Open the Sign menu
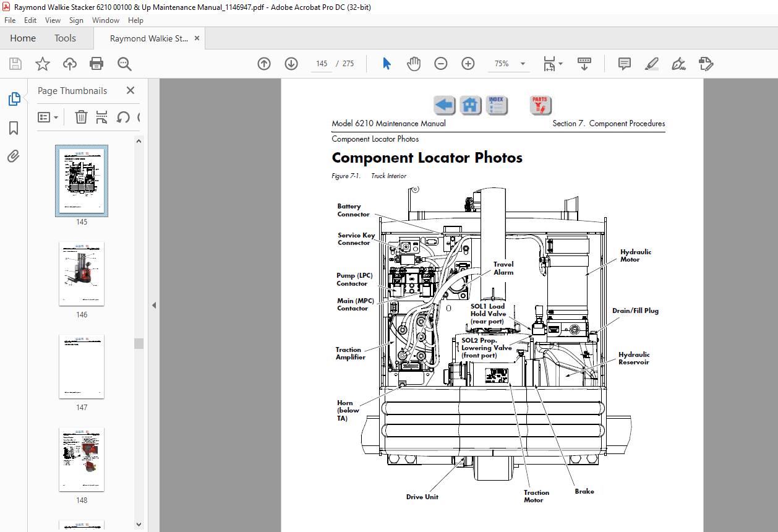The width and height of the screenshot is (778, 532). [x=76, y=20]
